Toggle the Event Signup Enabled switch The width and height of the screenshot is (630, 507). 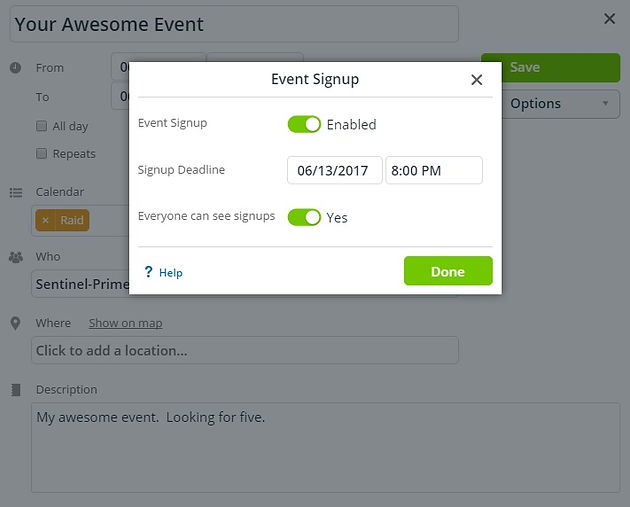[x=304, y=124]
